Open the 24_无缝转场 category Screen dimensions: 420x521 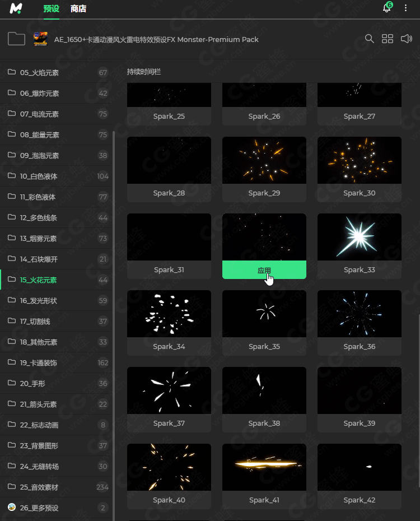coord(56,466)
